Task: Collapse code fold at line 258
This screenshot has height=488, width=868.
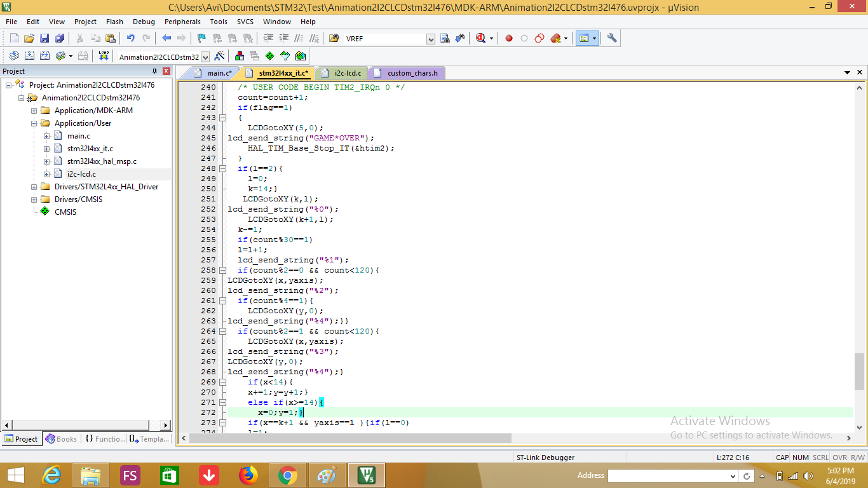Action: coord(223,270)
